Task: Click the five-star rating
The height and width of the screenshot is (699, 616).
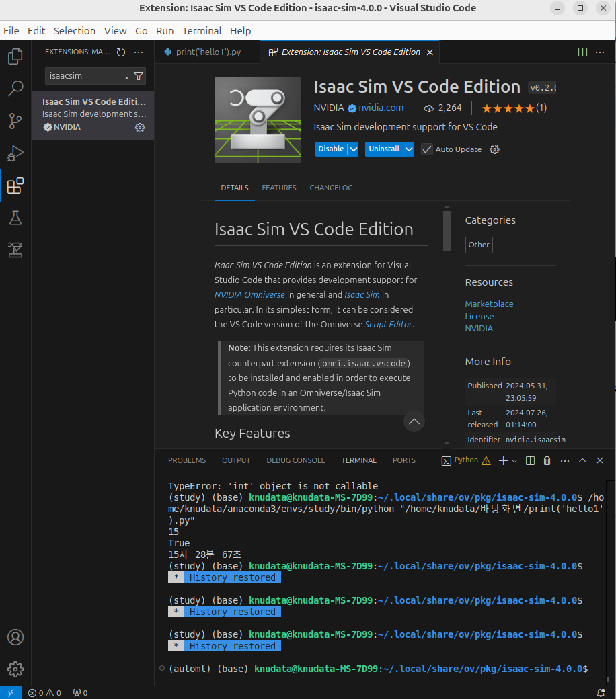Action: click(508, 108)
